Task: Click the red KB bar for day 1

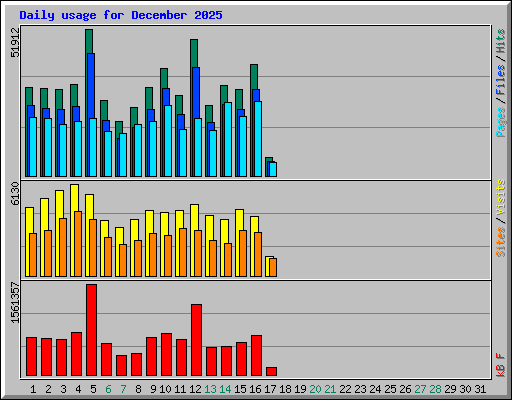Action: point(32,356)
